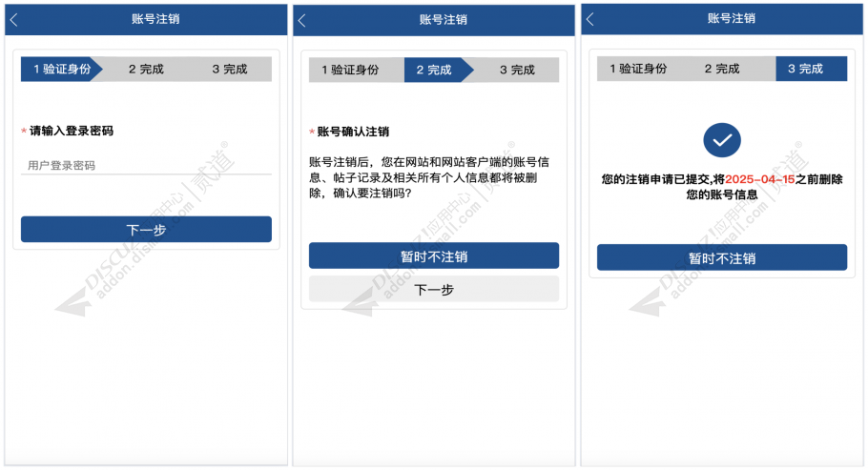
Task: Go back from the password verification screen
Action: [x=14, y=20]
